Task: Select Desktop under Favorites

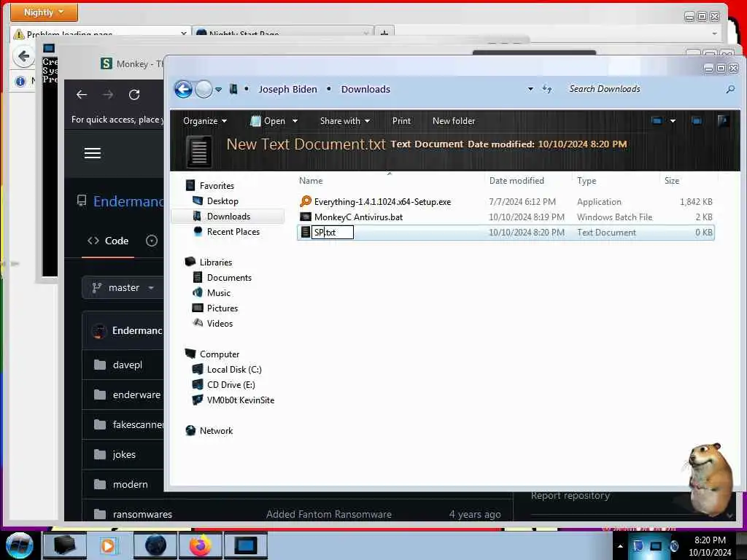Action: click(222, 201)
